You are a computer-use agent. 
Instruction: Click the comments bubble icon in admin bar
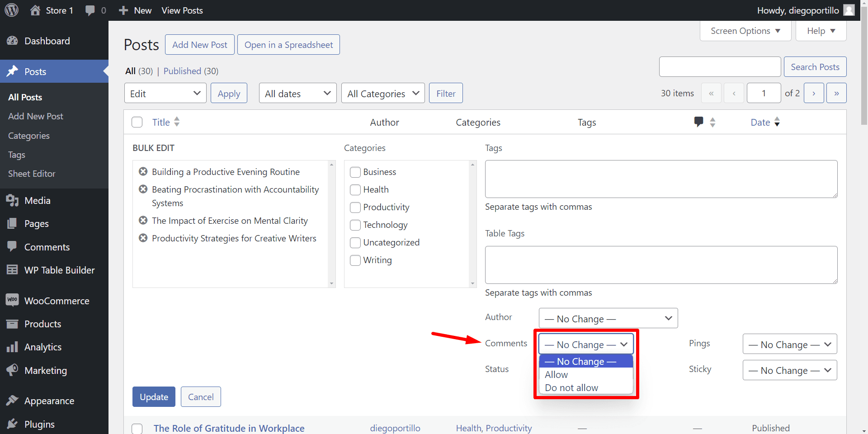pos(90,10)
